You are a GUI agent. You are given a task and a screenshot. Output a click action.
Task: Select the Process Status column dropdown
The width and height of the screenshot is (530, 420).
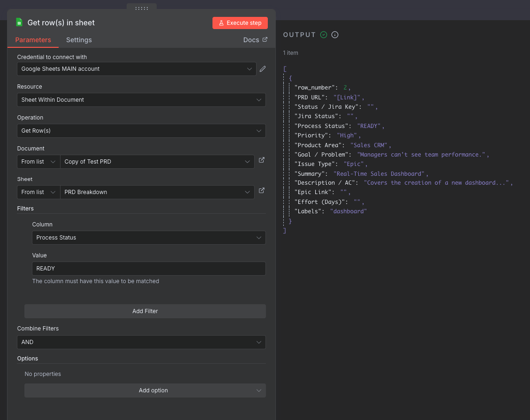pos(149,238)
